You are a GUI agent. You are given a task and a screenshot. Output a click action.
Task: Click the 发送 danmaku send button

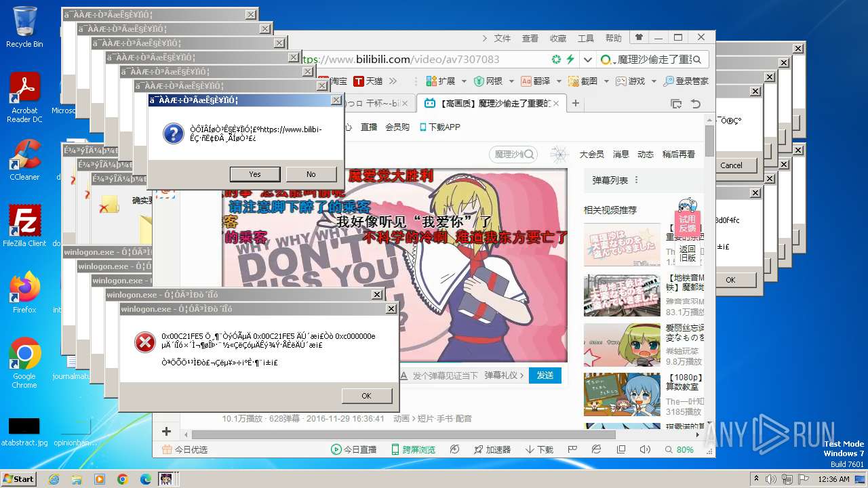pyautogui.click(x=545, y=375)
